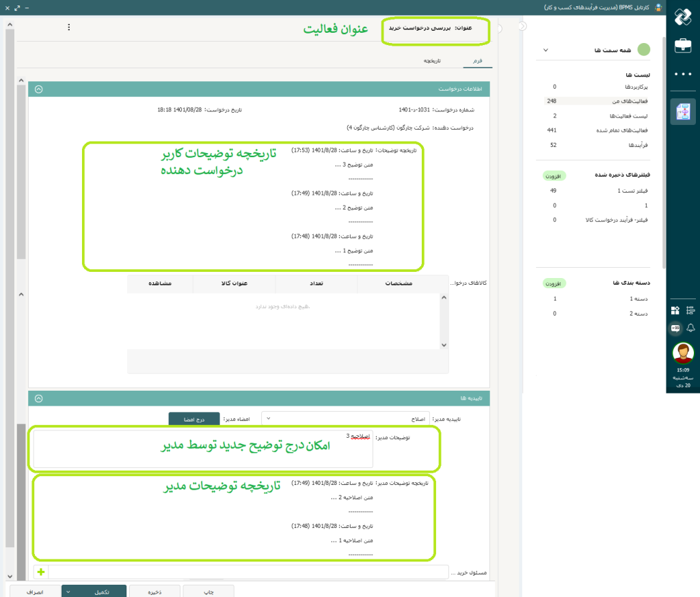The image size is (700, 597).
Task: Collapse the تاییدیه ها section
Action: [x=38, y=398]
